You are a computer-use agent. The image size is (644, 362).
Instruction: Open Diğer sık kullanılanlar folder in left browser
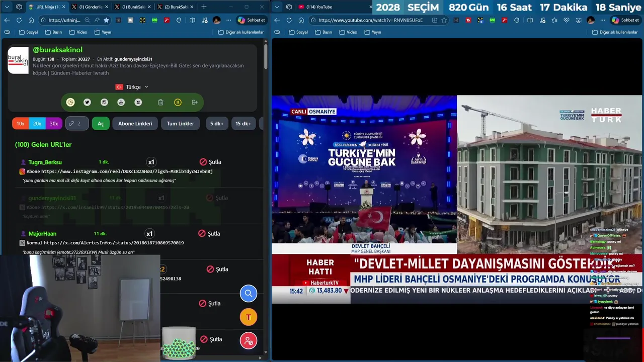(x=241, y=32)
